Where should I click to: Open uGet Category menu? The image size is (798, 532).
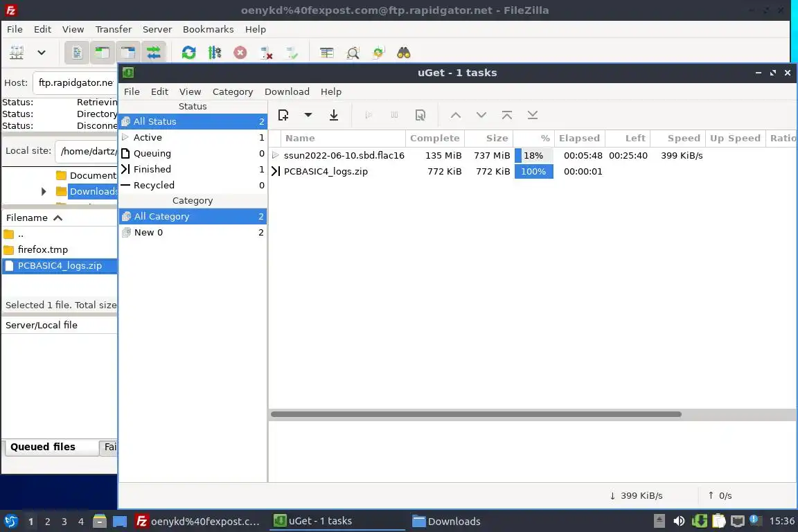pos(233,91)
